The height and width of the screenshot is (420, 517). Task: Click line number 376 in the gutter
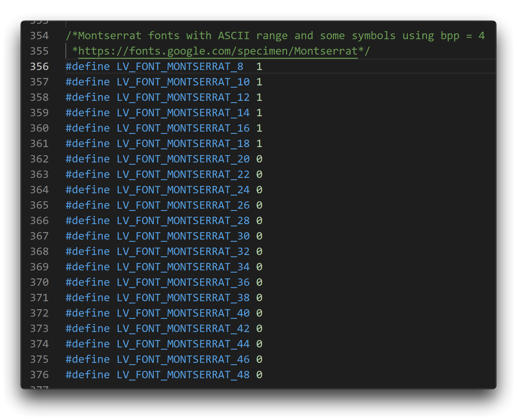[39, 375]
